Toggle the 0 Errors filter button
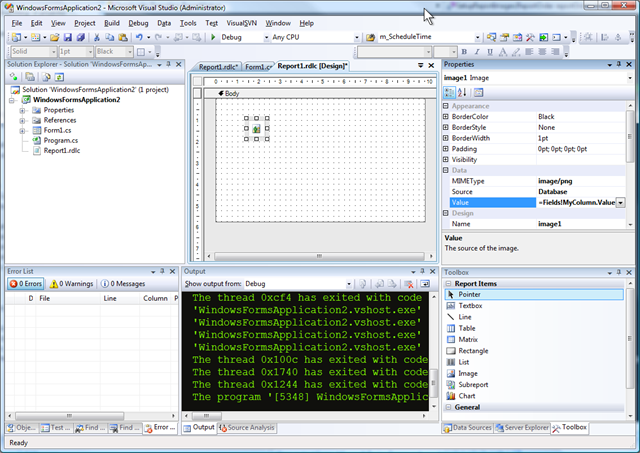Screen dimensions: 640x453 tap(26, 284)
